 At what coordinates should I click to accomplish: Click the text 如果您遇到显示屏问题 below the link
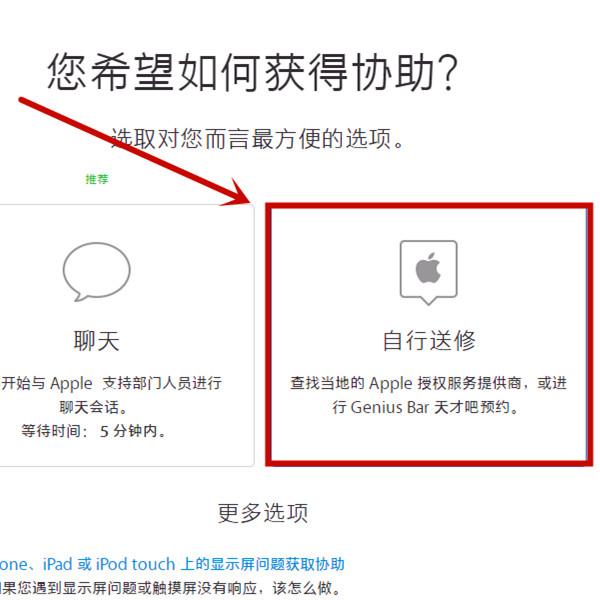[170, 588]
